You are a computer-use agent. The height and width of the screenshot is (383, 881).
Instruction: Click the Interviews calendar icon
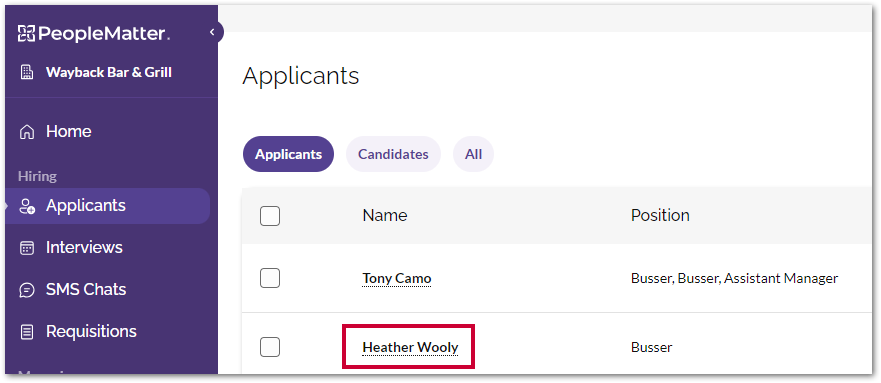pyautogui.click(x=26, y=248)
